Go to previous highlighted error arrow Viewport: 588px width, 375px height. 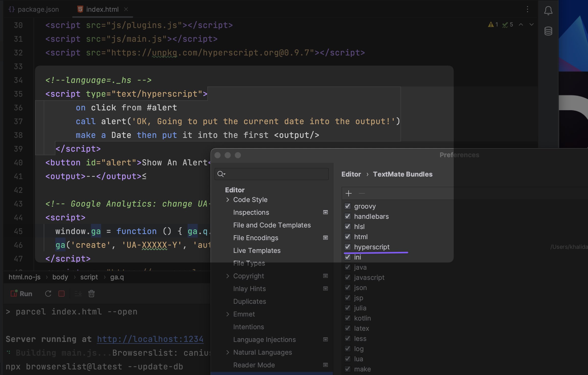click(x=521, y=24)
